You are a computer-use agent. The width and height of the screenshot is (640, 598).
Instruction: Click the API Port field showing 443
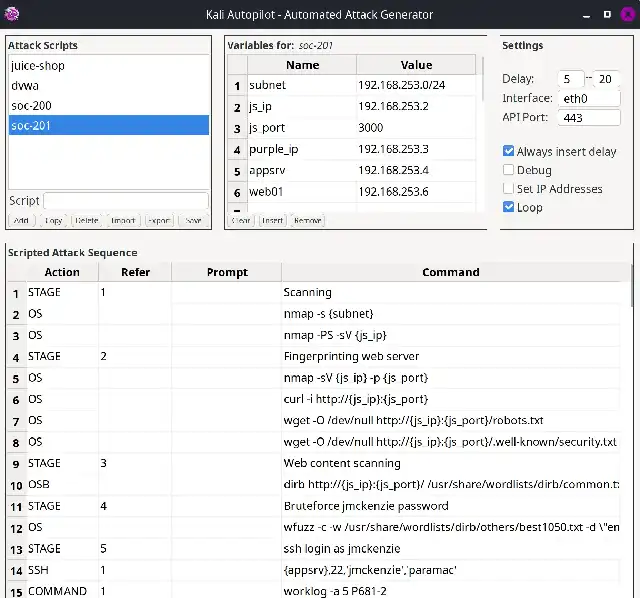590,118
